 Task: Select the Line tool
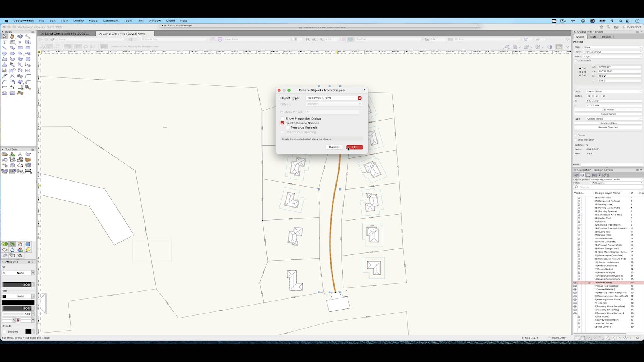[5, 48]
